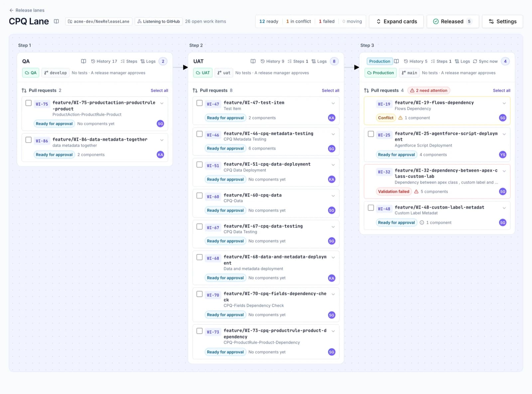Open History 9 in the UAT step
Viewport: 532px width, 394px height.
coord(272,61)
